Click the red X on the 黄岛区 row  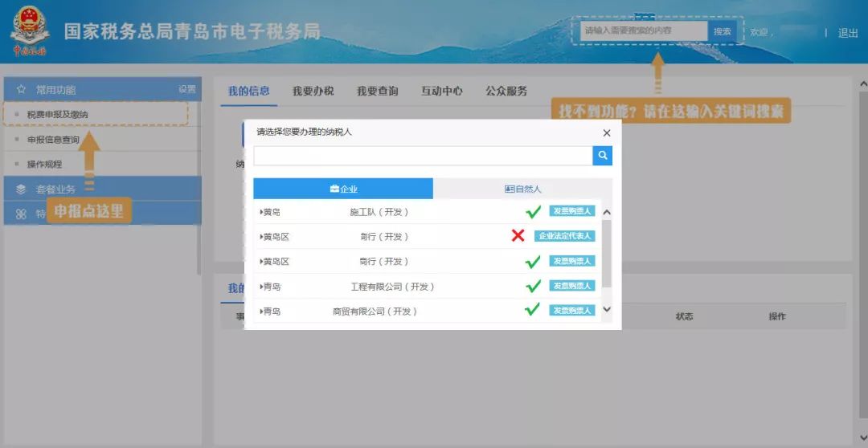tap(518, 236)
